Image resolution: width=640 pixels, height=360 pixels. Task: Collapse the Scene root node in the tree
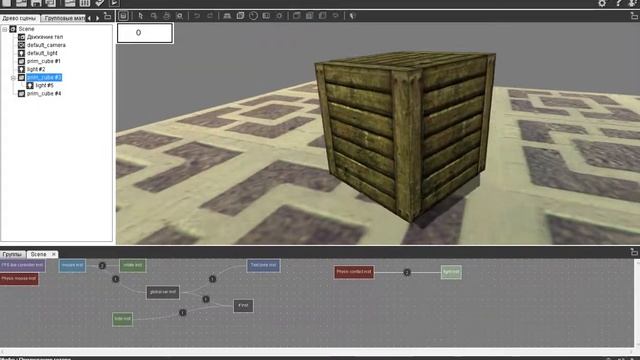[4, 29]
